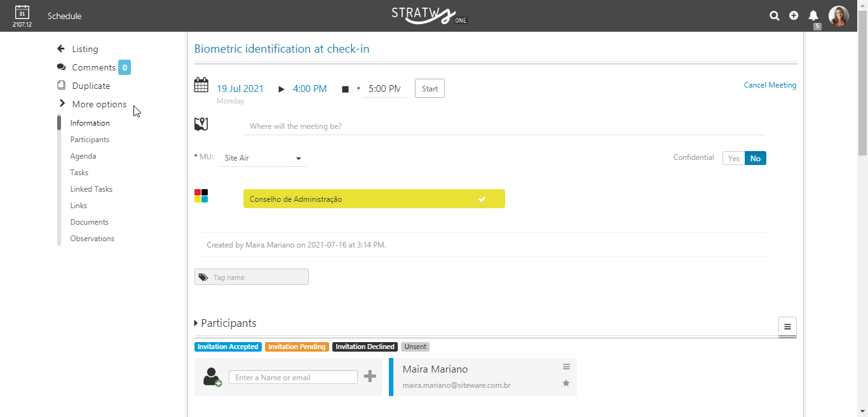Image resolution: width=868 pixels, height=417 pixels.
Task: Jump to Observations section
Action: pyautogui.click(x=92, y=239)
